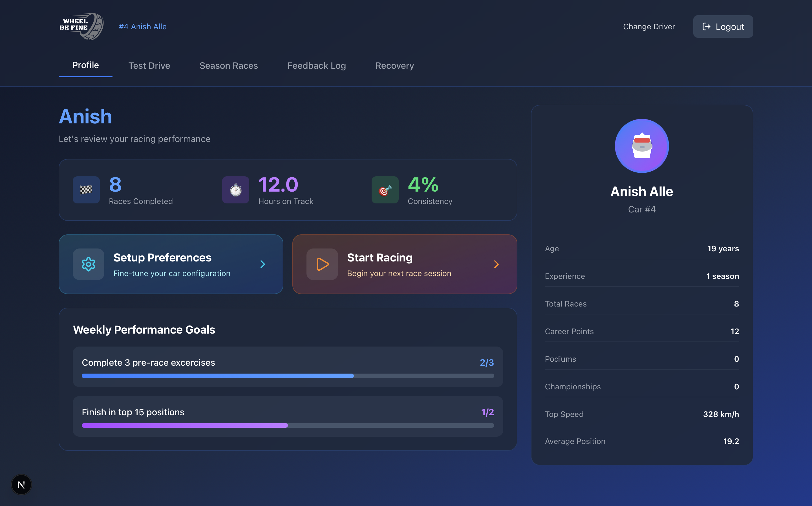Click the Wheel Be Fine tire logo
The image size is (812, 506).
click(x=81, y=26)
